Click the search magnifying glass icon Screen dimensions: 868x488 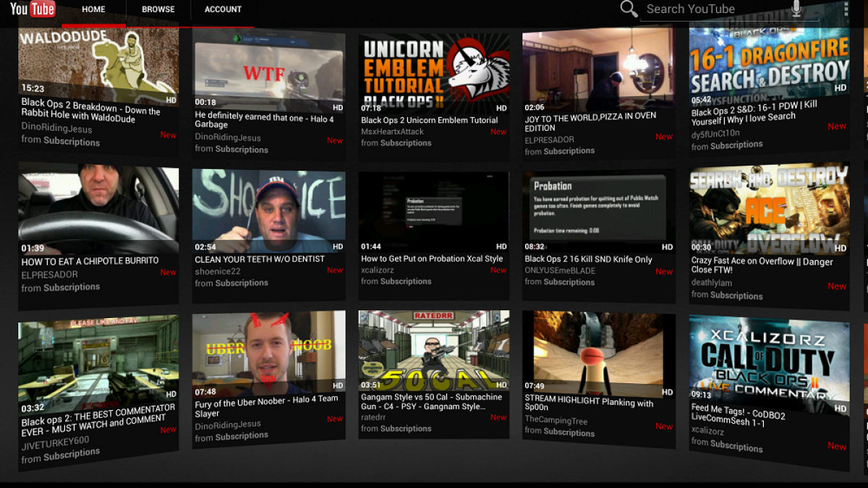click(629, 9)
